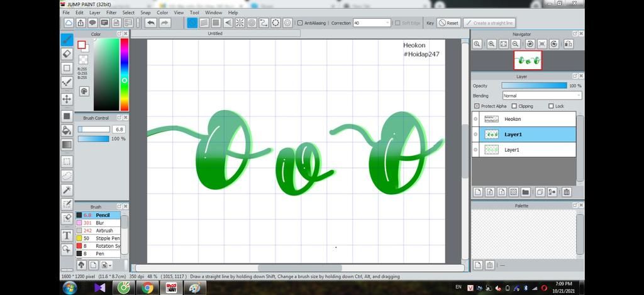Image resolution: width=644 pixels, height=295 pixels.
Task: Open the Snap menu
Action: (145, 13)
